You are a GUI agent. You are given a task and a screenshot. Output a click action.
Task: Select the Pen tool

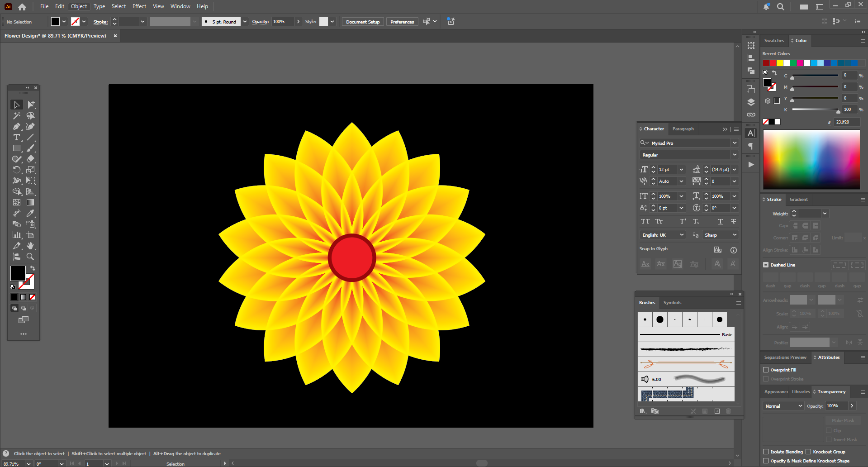point(17,126)
